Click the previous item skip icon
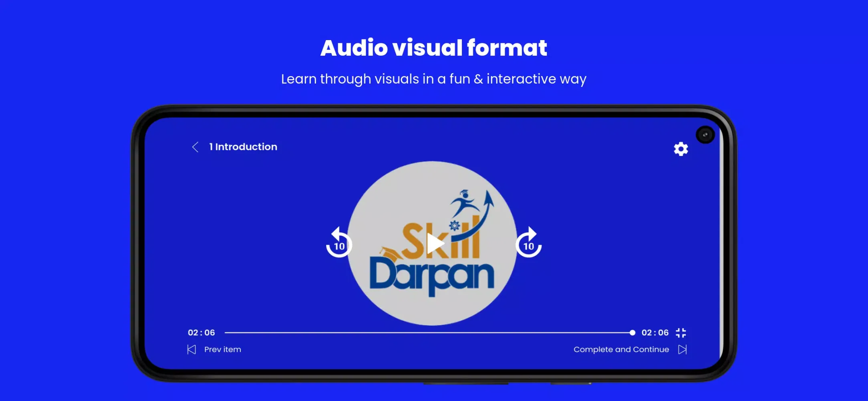The height and width of the screenshot is (401, 868). [191, 350]
